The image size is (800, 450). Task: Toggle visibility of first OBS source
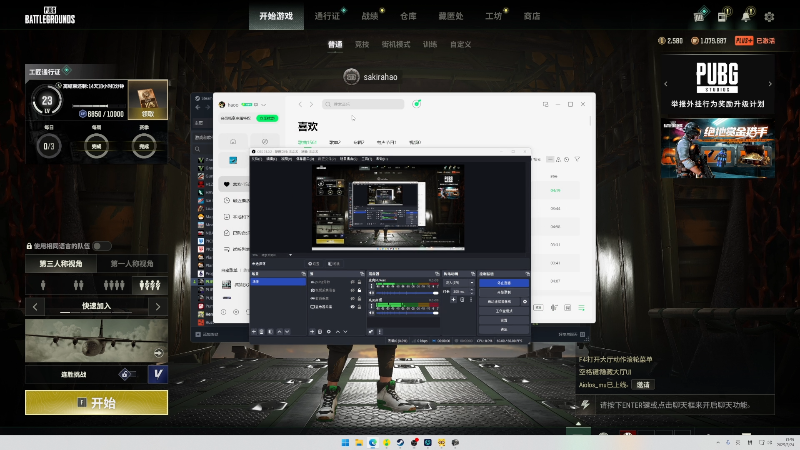[352, 282]
